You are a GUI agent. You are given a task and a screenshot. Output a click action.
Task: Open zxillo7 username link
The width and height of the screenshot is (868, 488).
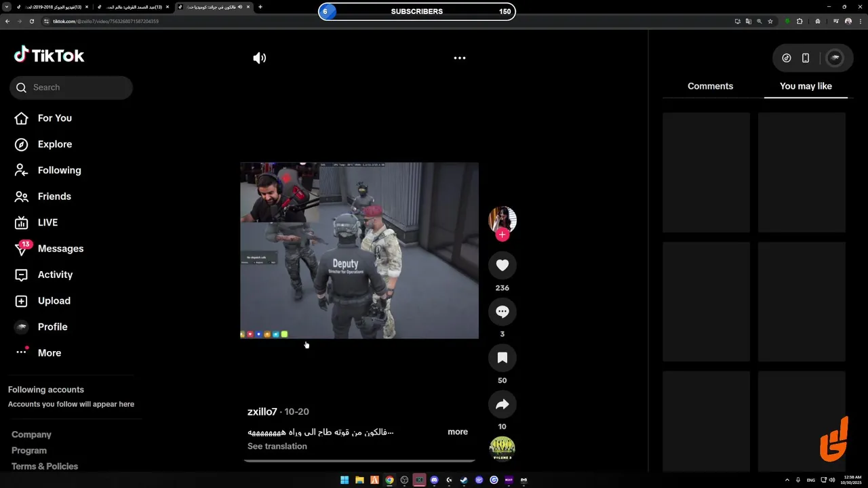262,411
